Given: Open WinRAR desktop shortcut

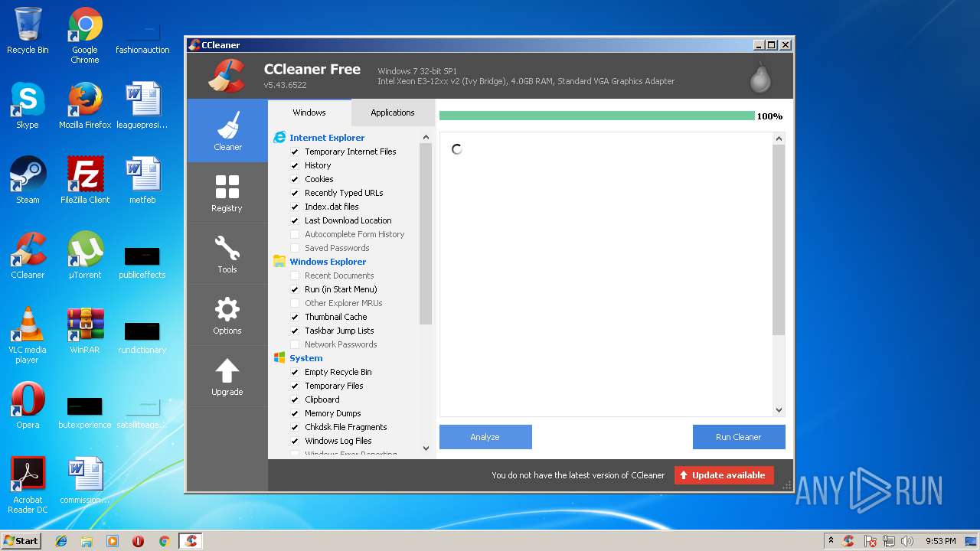Looking at the screenshot, I should [x=85, y=331].
